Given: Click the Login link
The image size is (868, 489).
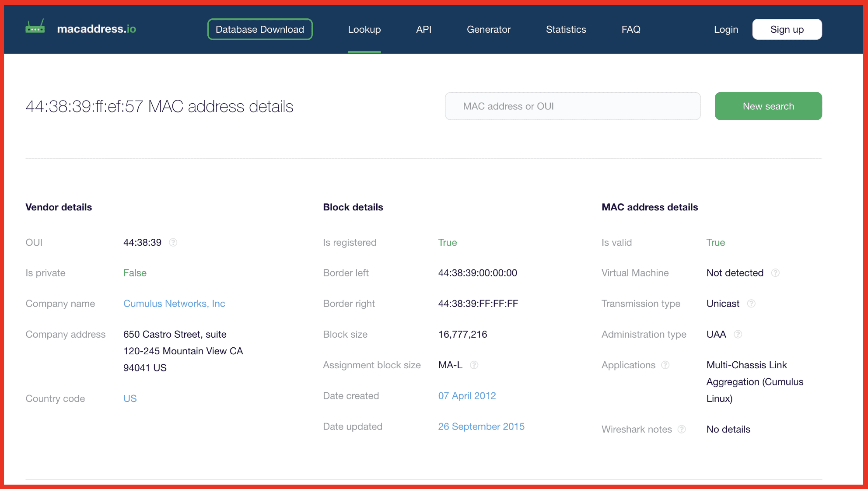Looking at the screenshot, I should [x=726, y=29].
